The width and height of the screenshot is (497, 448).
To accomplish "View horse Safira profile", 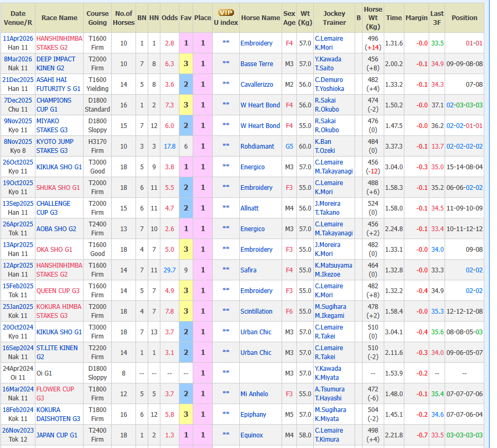I will click(x=249, y=270).
